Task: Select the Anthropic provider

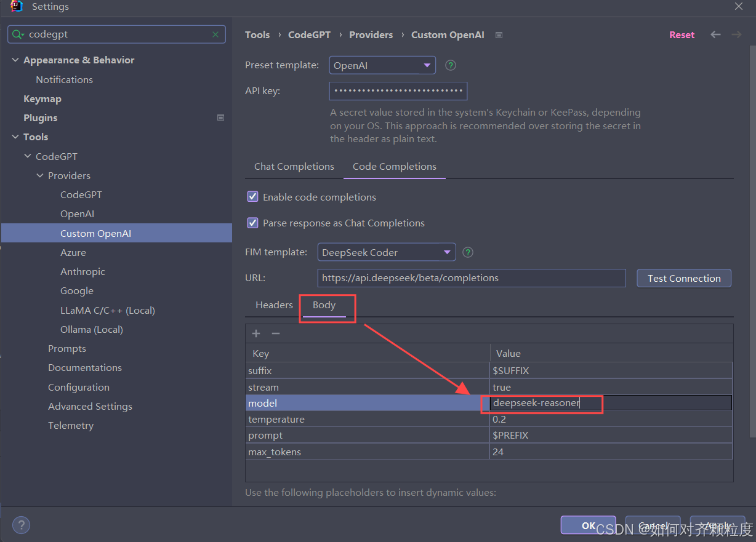Action: pyautogui.click(x=82, y=271)
